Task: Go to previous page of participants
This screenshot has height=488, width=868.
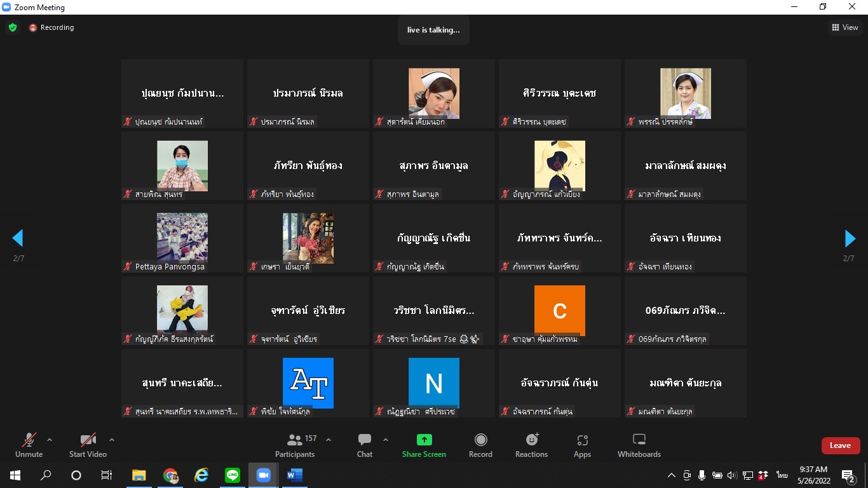Action: [x=18, y=238]
